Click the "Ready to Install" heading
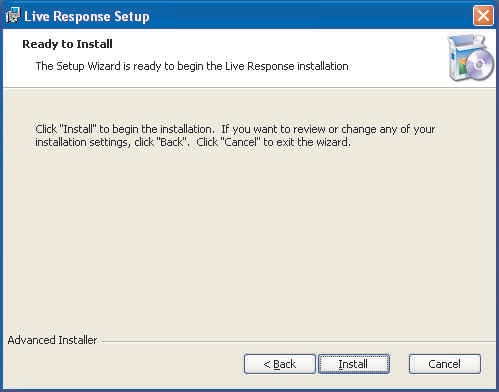The height and width of the screenshot is (392, 499). pos(67,44)
